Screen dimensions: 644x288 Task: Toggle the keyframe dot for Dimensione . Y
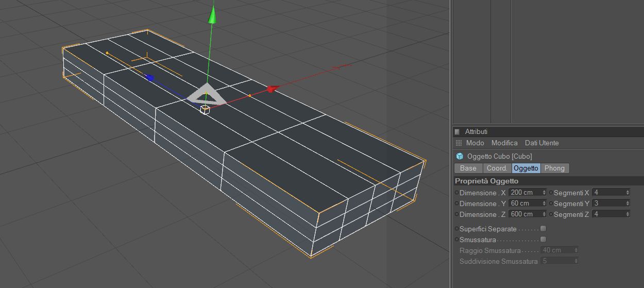(x=456, y=204)
